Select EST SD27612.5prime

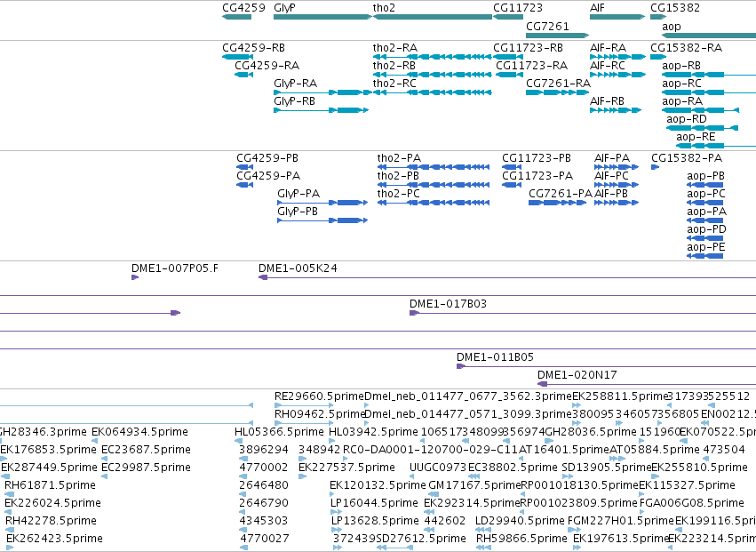pyautogui.click(x=421, y=539)
